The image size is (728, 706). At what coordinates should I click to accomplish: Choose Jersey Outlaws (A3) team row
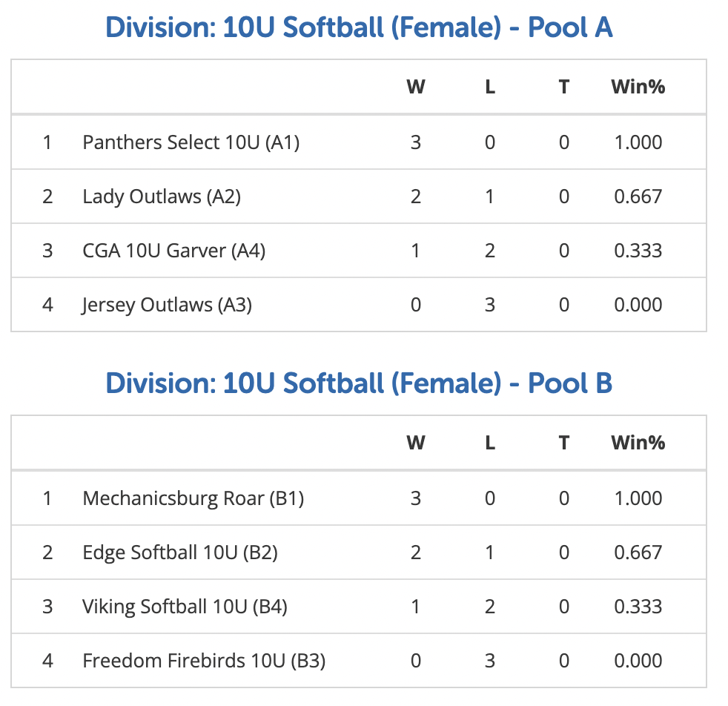[x=358, y=305]
